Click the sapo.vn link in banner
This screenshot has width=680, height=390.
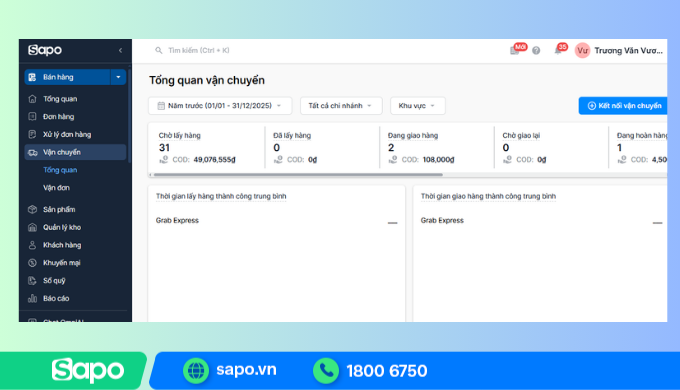246,370
